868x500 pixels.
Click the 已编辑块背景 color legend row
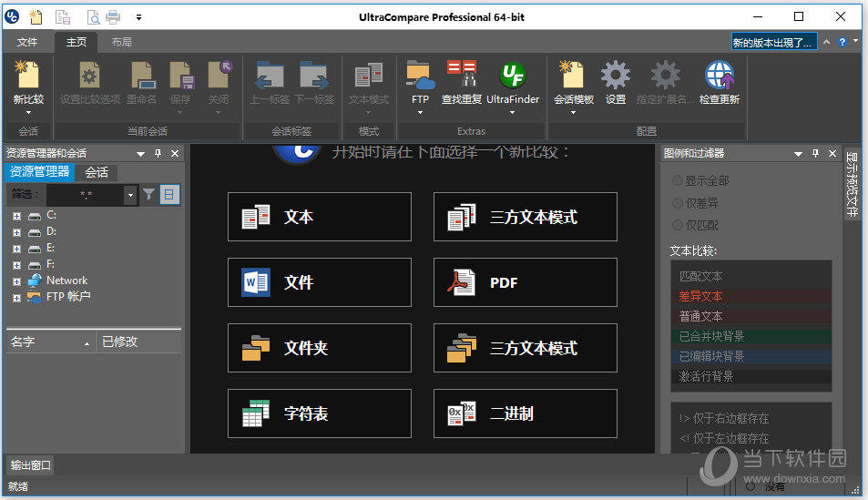[751, 356]
